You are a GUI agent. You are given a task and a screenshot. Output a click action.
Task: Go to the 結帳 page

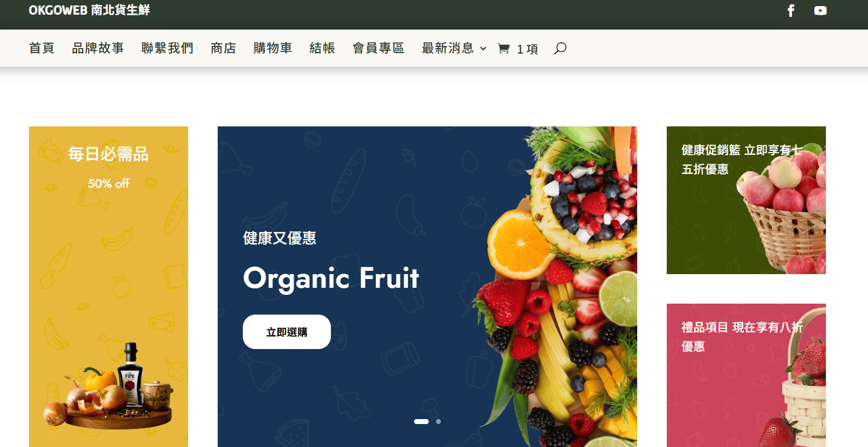[322, 48]
